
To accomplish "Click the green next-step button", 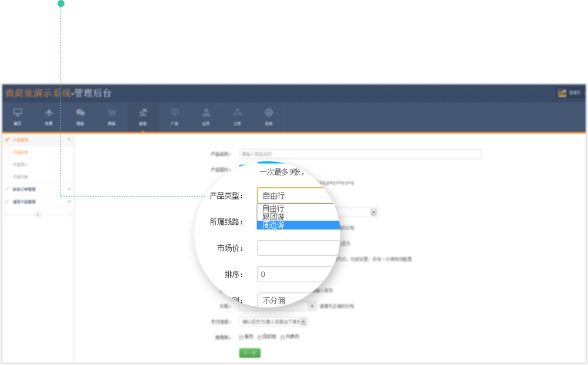I will tap(250, 353).
